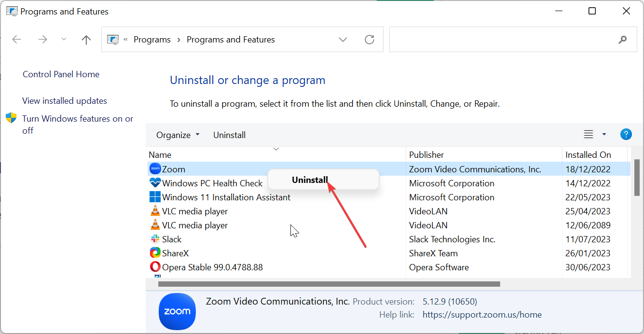The image size is (644, 334).
Task: Click the Windows features shield icon
Action: [11, 118]
